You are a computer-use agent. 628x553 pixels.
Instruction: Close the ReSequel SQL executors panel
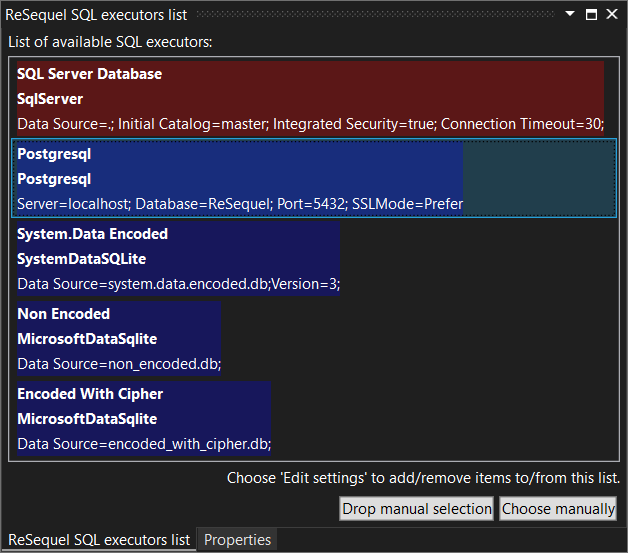point(612,14)
